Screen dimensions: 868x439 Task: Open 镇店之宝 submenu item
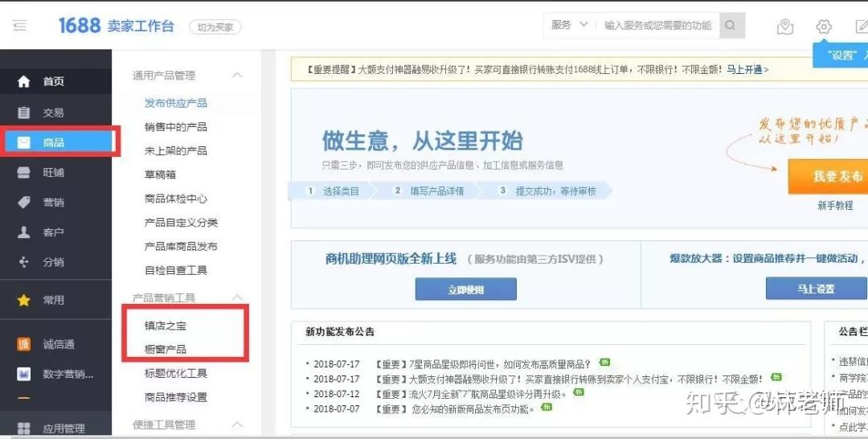pos(165,326)
